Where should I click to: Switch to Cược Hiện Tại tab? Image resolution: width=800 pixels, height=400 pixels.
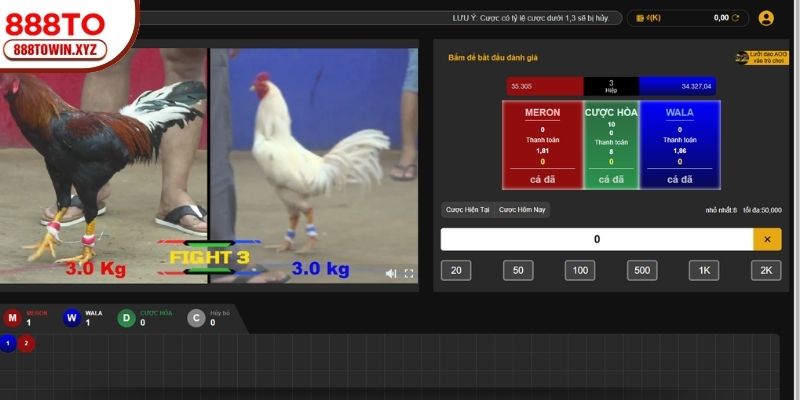pyautogui.click(x=468, y=210)
